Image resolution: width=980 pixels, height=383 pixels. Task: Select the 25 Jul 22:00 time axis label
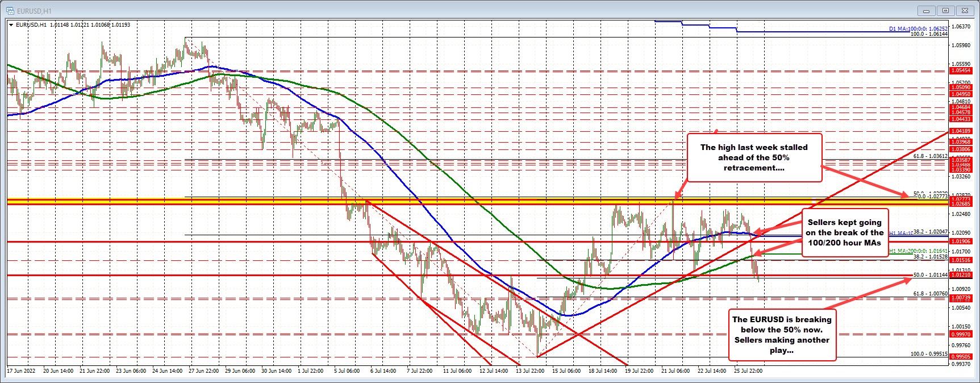748,370
